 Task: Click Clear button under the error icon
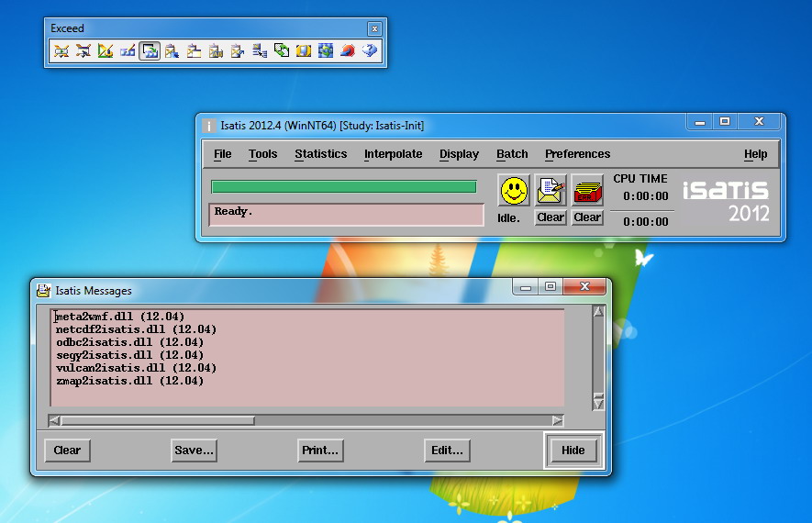(x=587, y=217)
